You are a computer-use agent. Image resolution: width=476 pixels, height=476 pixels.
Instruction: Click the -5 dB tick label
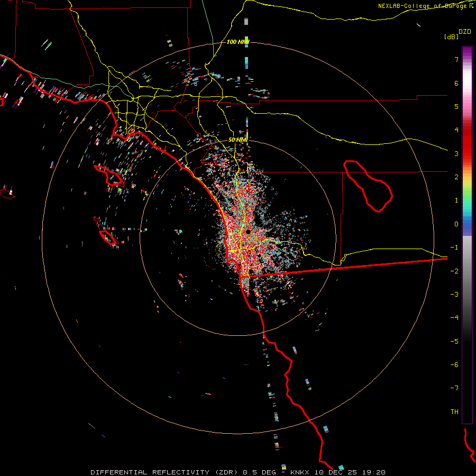pos(454,342)
